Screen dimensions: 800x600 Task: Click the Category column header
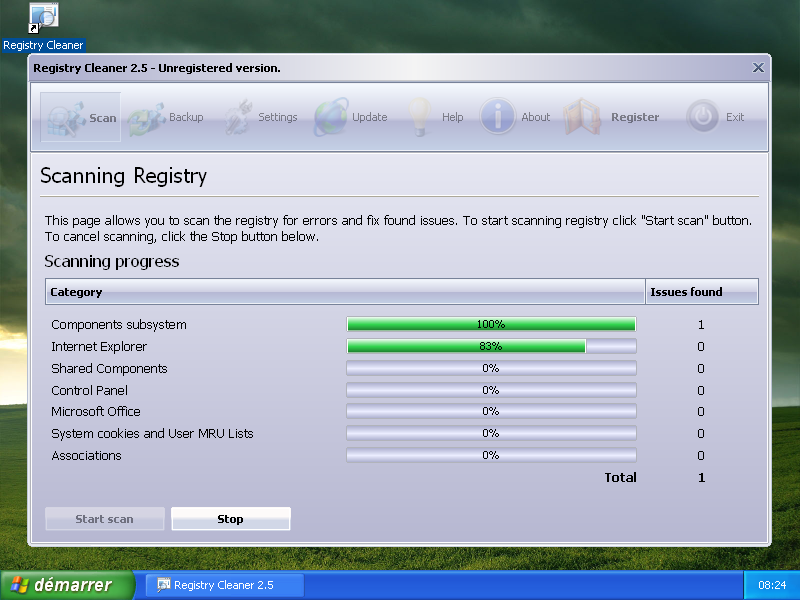(x=345, y=292)
